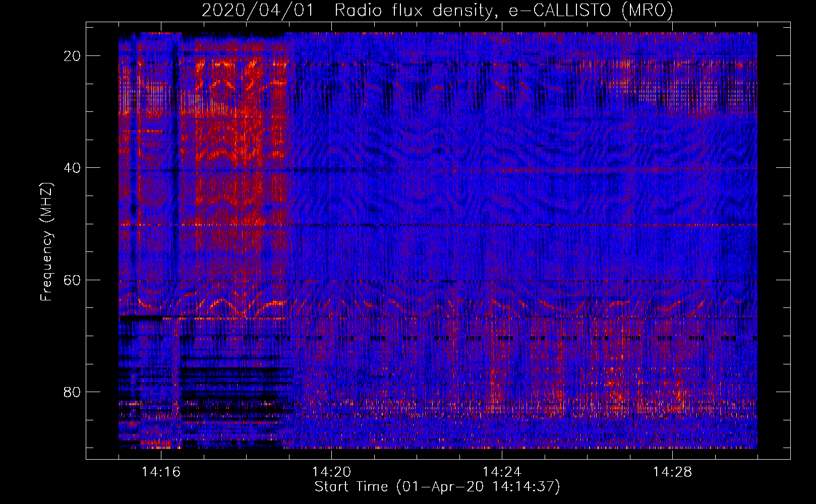Image resolution: width=816 pixels, height=504 pixels.
Task: Click the 14:24 time tick label
Action: click(x=502, y=472)
